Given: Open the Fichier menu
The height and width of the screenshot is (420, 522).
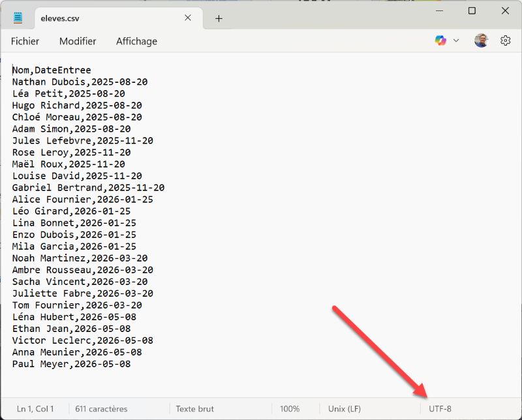Looking at the screenshot, I should [25, 41].
